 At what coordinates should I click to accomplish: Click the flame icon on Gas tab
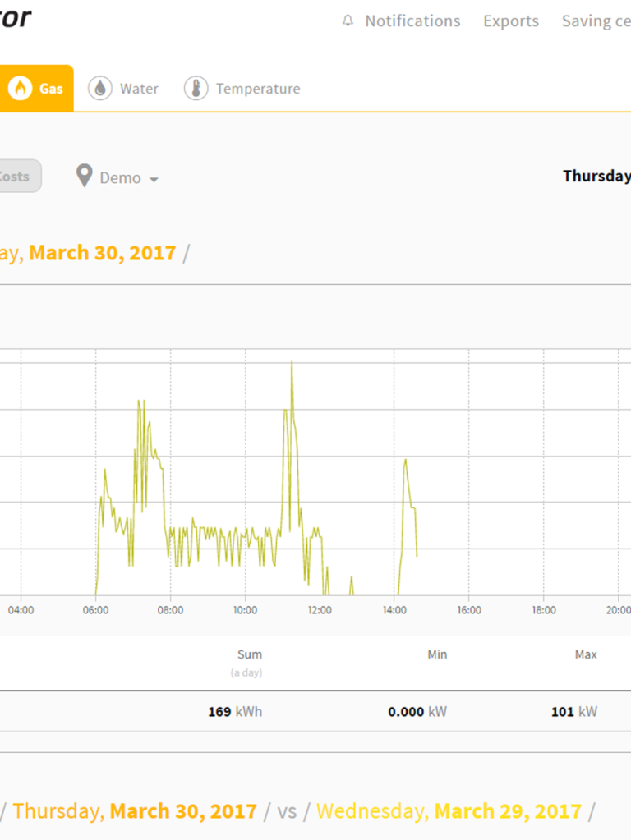click(x=21, y=89)
